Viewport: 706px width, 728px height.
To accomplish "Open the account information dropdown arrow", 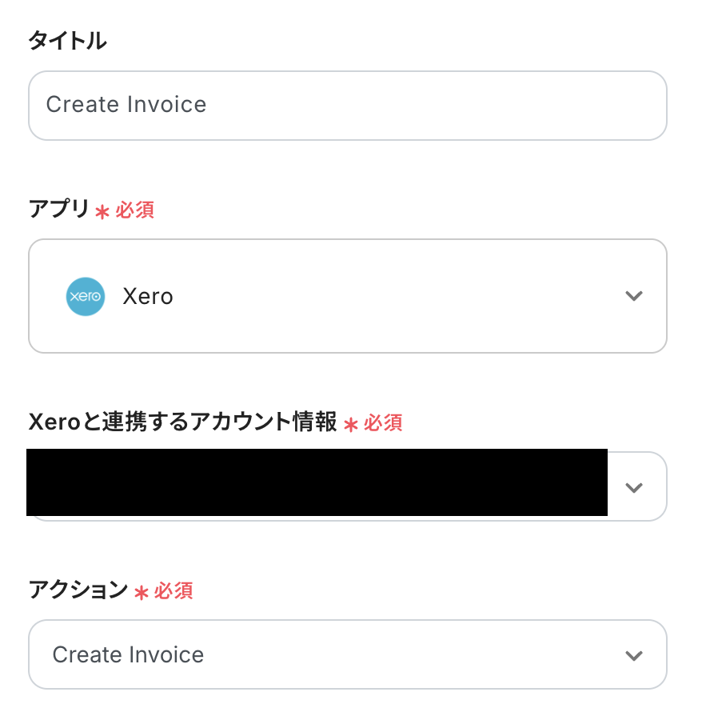I will pos(633,487).
